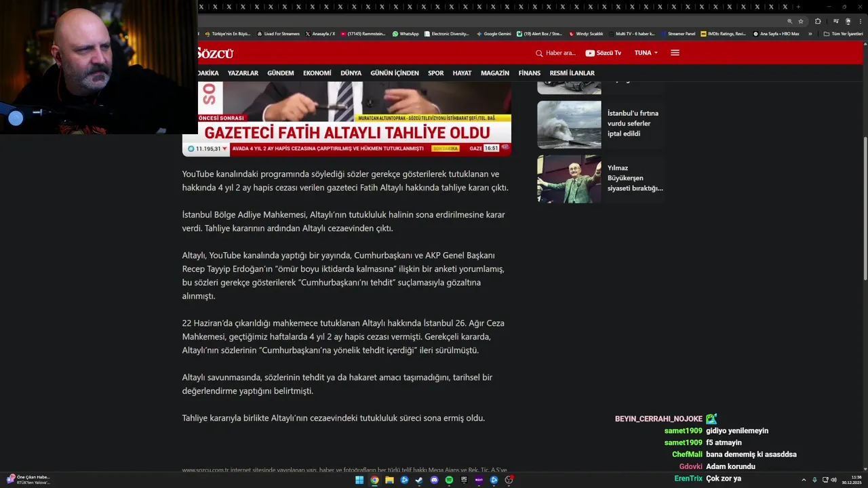Open İstanbul'u fırtına vurdu seferler headline
Image resolution: width=868 pixels, height=488 pixels.
[633, 123]
